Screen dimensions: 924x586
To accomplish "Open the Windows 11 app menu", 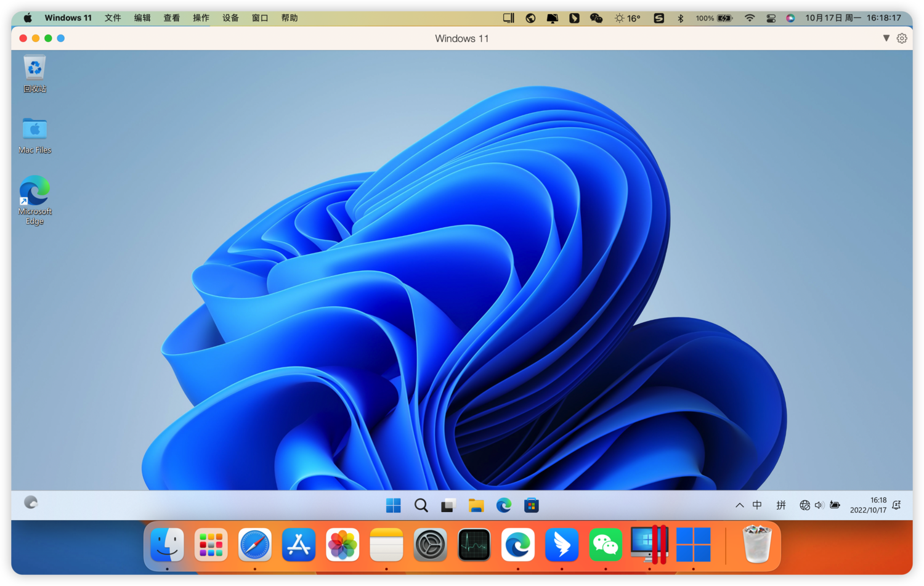I will pyautogui.click(x=68, y=18).
